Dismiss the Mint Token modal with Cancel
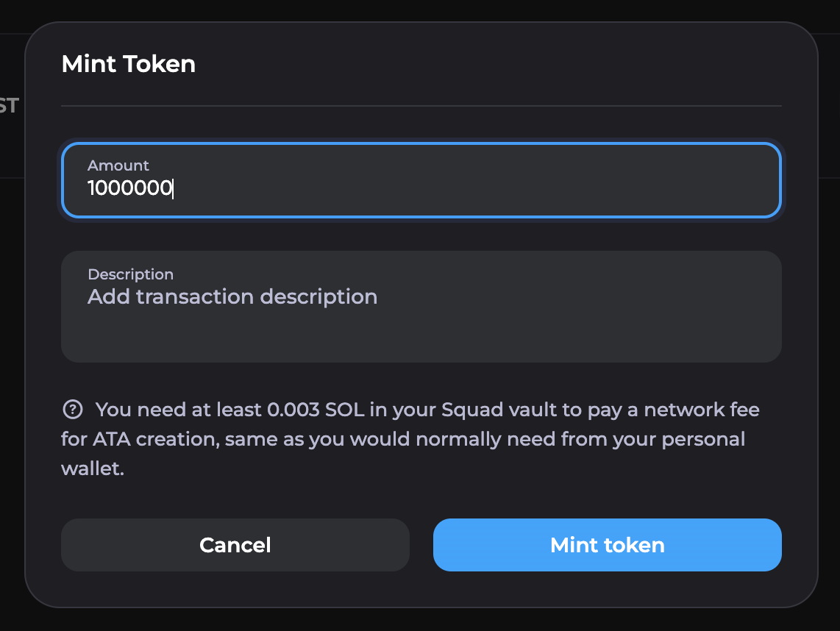This screenshot has width=840, height=631. pyautogui.click(x=235, y=545)
